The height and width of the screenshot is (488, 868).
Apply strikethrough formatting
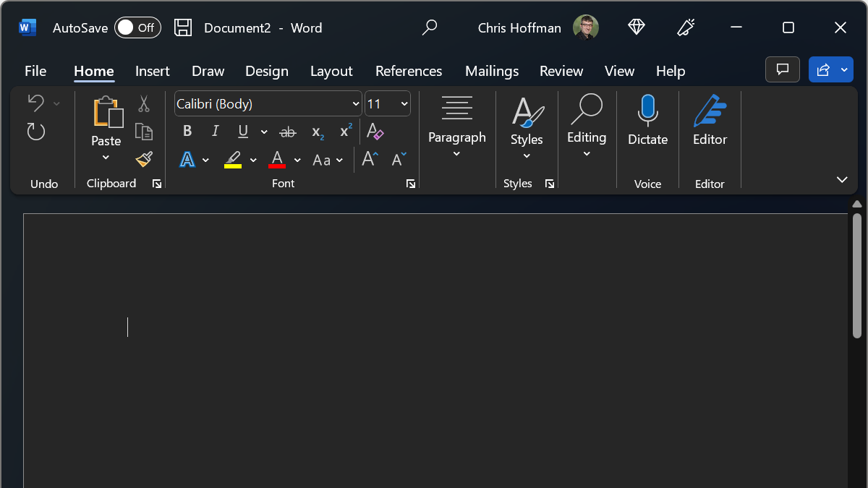(x=287, y=131)
